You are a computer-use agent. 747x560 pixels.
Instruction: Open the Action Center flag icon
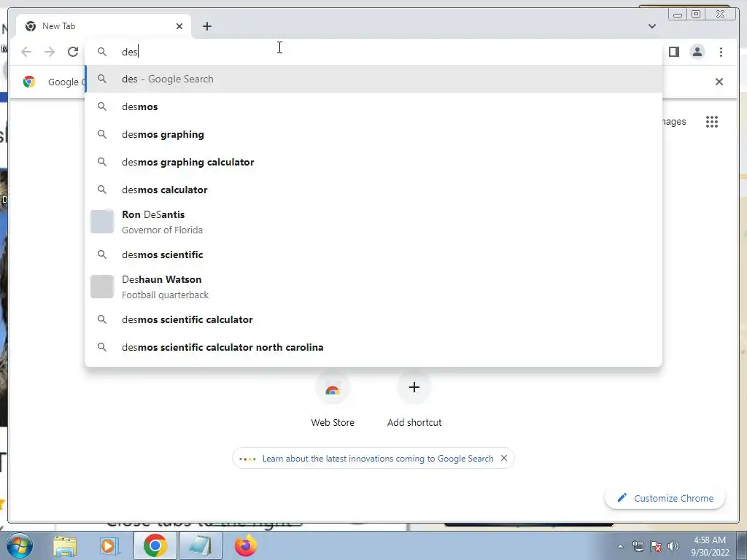[x=656, y=546]
